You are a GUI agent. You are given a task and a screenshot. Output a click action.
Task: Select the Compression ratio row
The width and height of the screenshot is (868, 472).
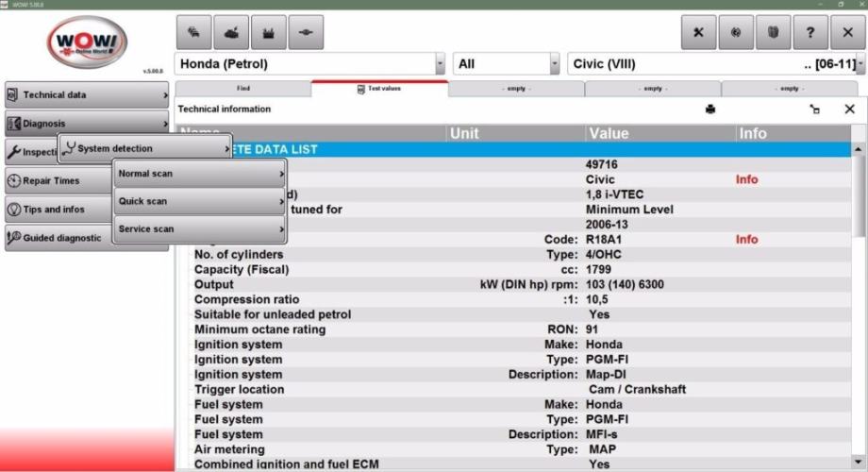click(513, 299)
